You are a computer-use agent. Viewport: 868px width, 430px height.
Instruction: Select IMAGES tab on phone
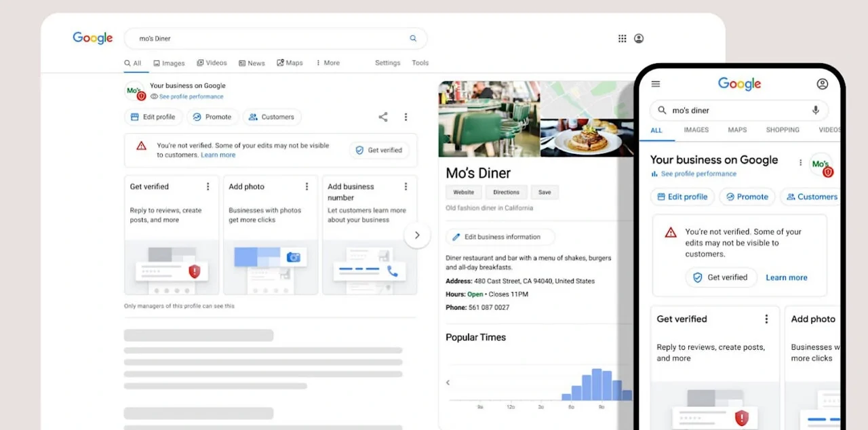click(696, 130)
